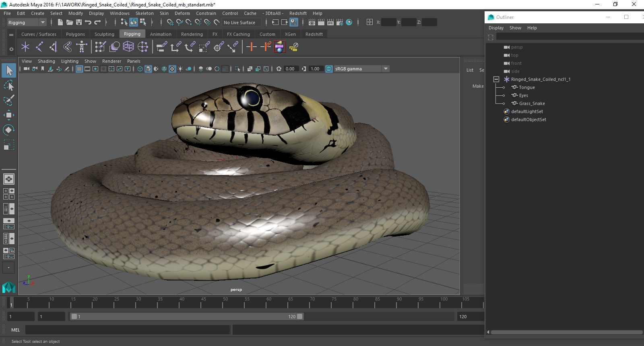This screenshot has height=346, width=644.
Task: Open Render Settings clapper-gear icon
Action: click(339, 23)
